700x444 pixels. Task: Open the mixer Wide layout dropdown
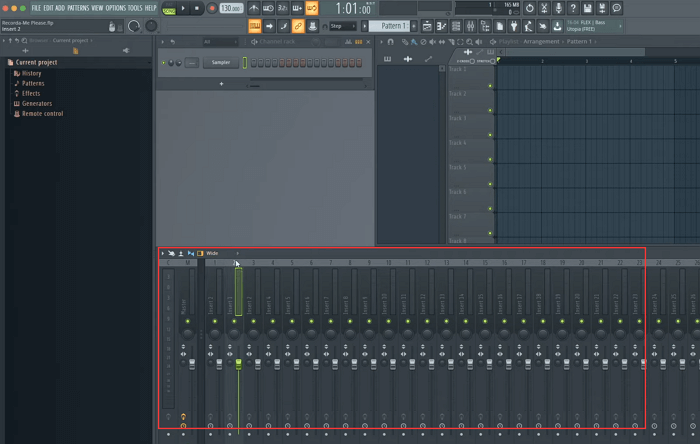click(222, 253)
